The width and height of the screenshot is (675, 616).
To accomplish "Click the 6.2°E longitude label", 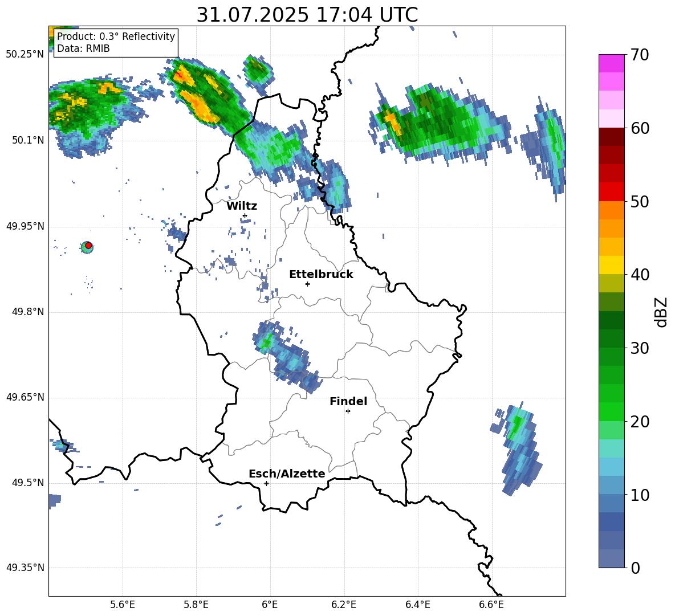I will 344,605.
